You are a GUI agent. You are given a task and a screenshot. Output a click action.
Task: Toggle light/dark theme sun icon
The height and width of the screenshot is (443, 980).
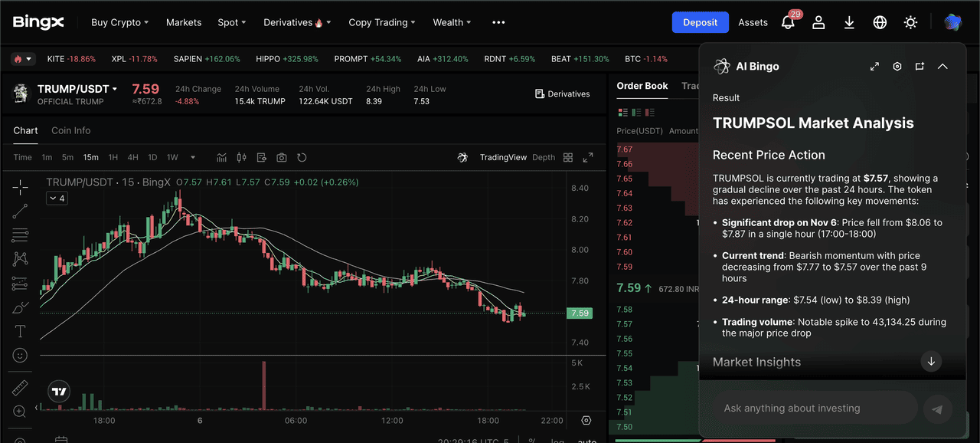(910, 23)
